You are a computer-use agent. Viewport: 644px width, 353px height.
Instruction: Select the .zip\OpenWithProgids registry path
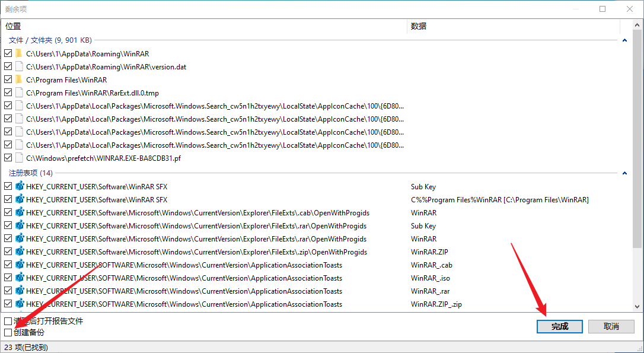(196, 252)
